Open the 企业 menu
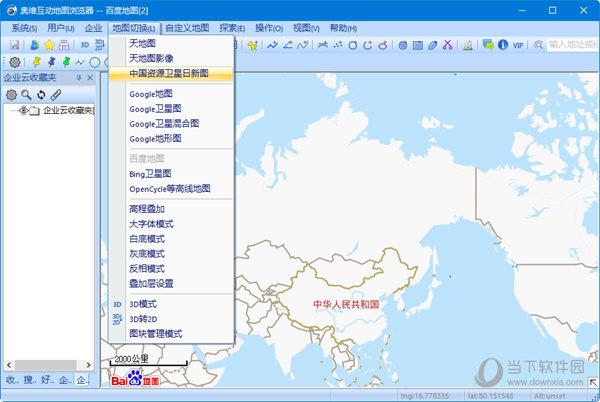Image resolution: width=600 pixels, height=402 pixels. click(93, 28)
